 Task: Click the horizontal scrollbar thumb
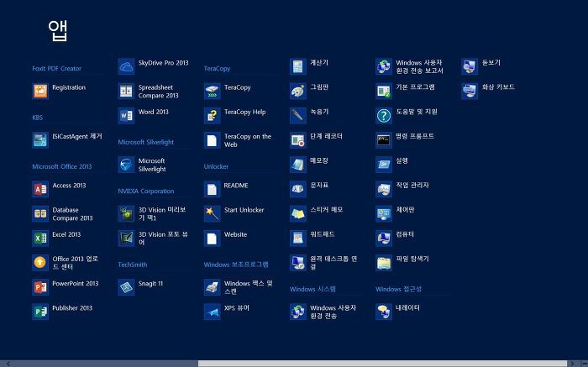point(382,364)
